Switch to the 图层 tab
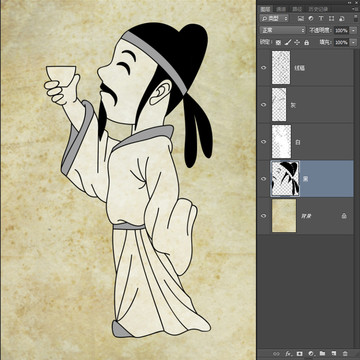 point(266,9)
